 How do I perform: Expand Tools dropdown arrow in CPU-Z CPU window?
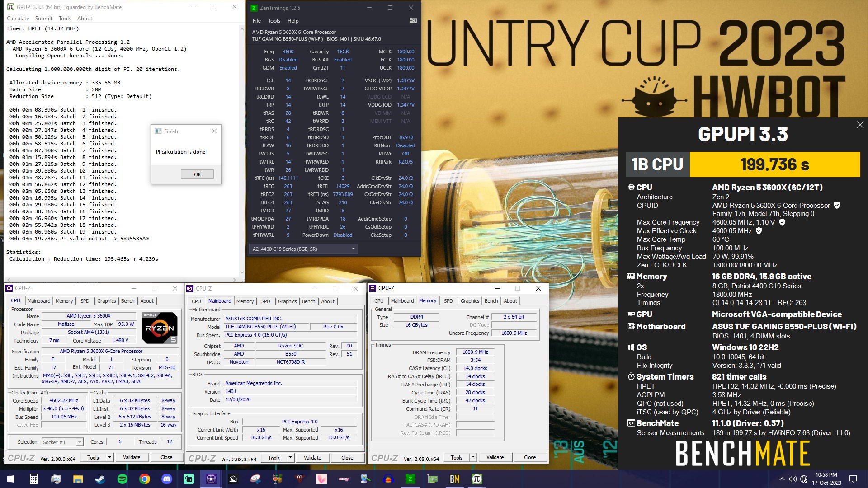[x=109, y=457]
